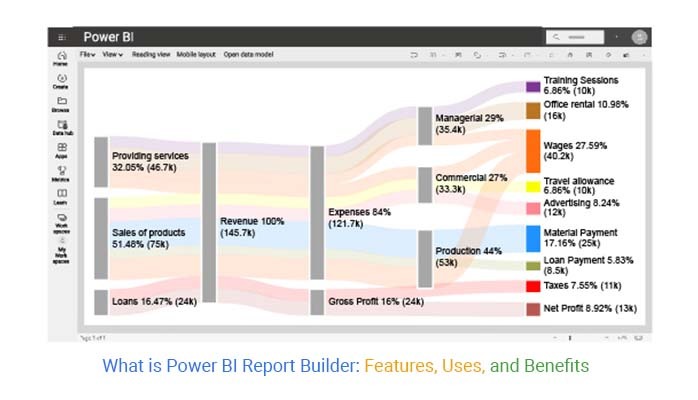Image resolution: width=698 pixels, height=400 pixels.
Task: Switch to Mobile layout
Action: 196,54
